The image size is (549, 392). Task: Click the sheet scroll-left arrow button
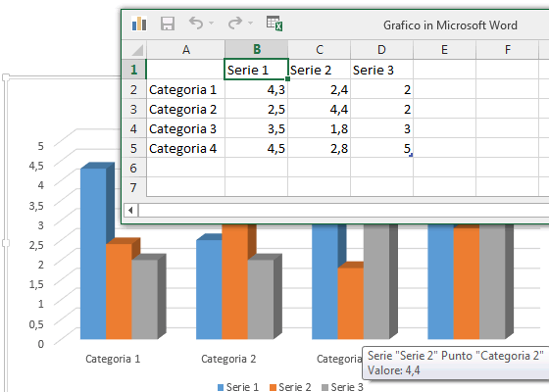130,211
